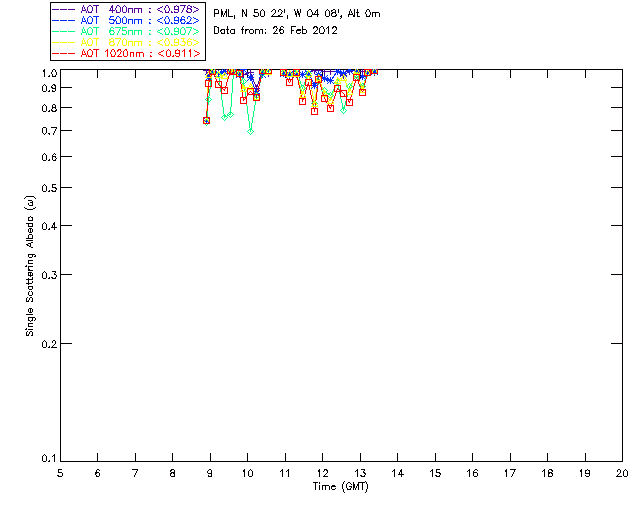This screenshot has width=640, height=512.
Task: Click the Single Scattering Albedo axis label
Action: coord(30,266)
